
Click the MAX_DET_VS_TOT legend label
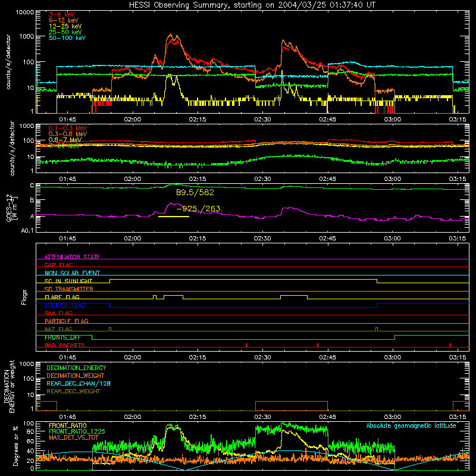point(73,437)
